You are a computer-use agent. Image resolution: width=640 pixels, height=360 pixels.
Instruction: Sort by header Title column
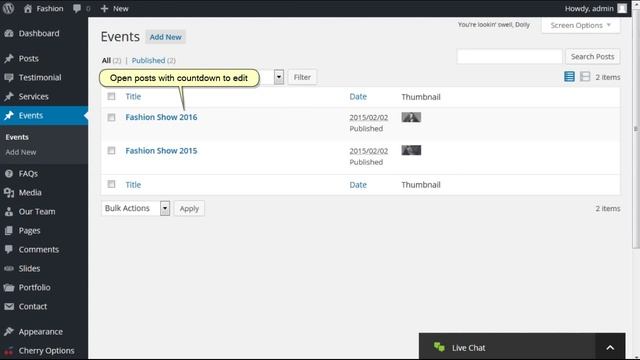pos(133,97)
